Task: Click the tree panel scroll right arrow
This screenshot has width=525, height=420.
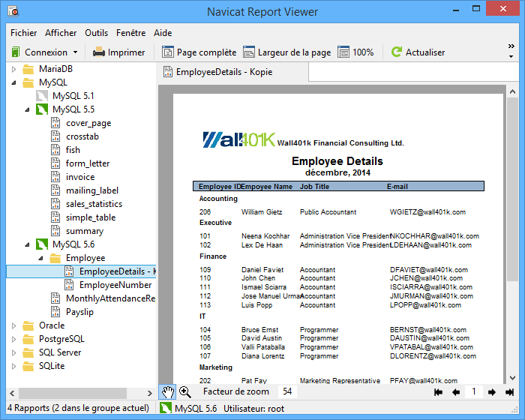Action: point(150,393)
